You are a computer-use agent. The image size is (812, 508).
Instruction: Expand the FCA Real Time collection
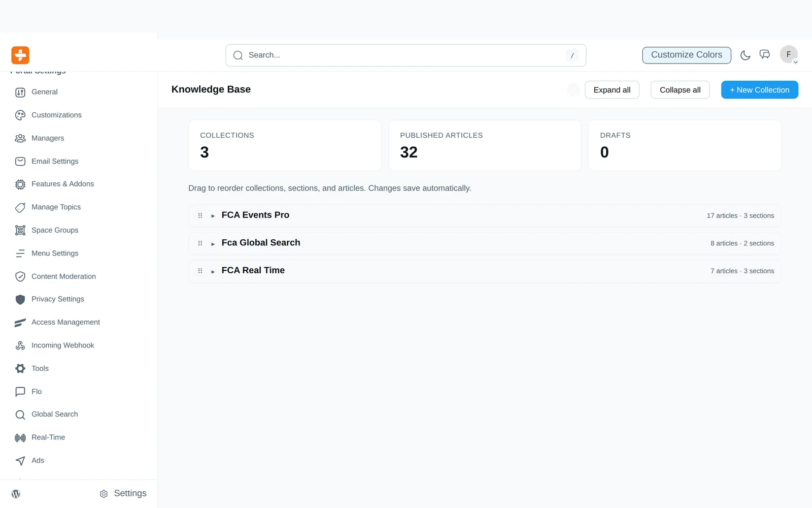pos(213,271)
